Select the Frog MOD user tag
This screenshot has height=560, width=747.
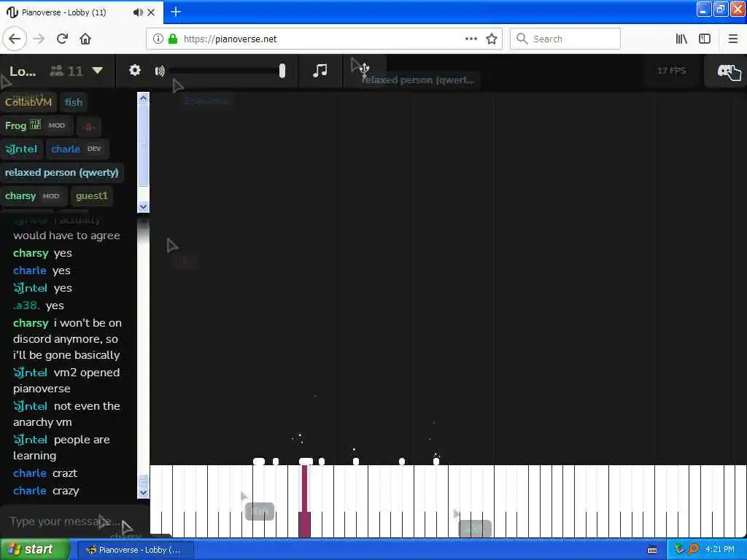point(36,125)
